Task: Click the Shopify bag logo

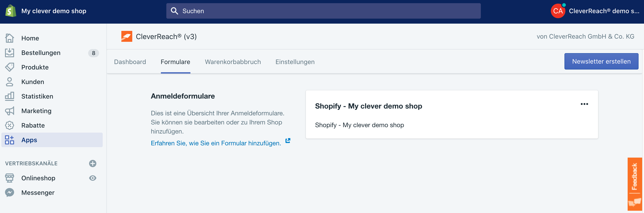Action: click(x=11, y=11)
